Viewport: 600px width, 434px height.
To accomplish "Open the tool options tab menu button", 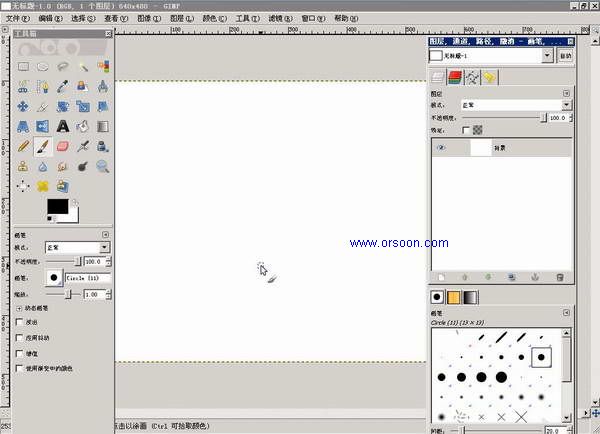I will click(x=106, y=234).
